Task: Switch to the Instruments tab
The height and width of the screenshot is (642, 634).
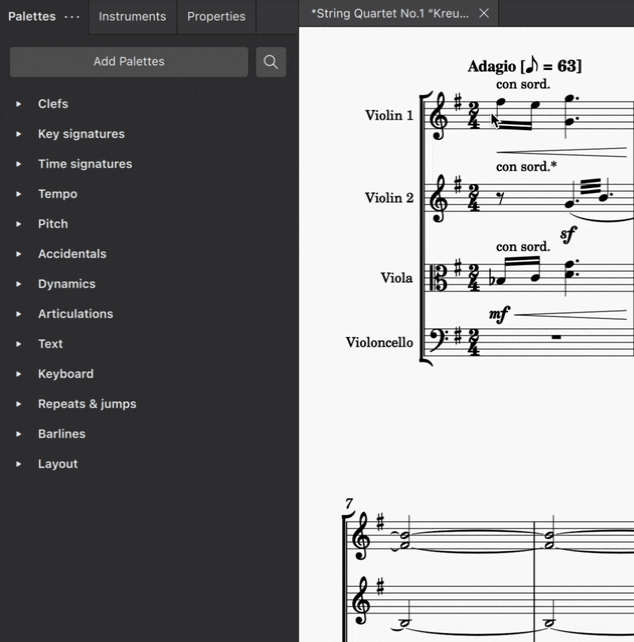Action: pos(132,17)
